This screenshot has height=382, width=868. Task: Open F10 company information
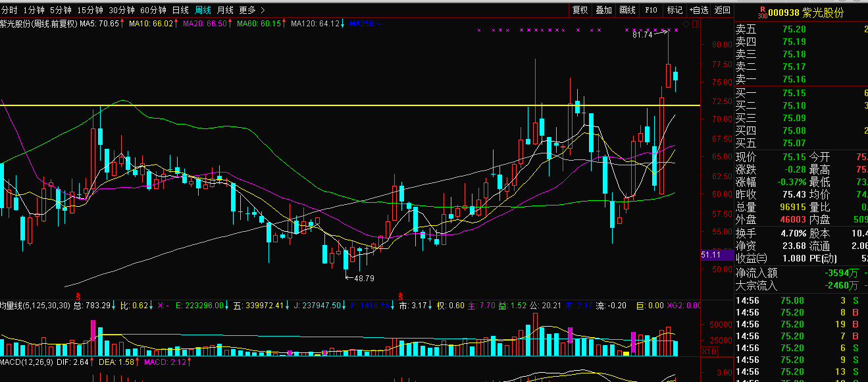651,10
